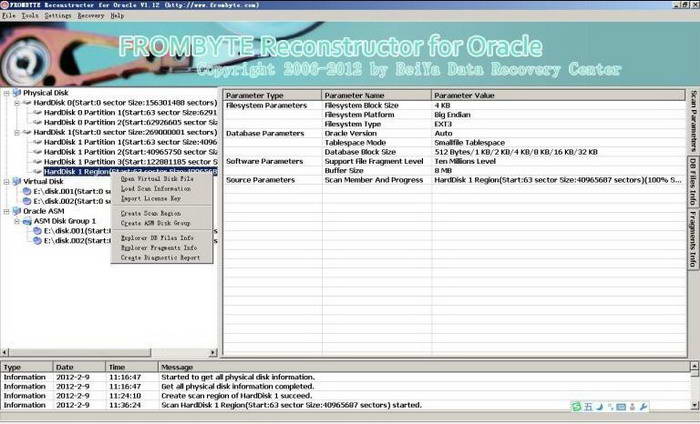Click the HardDisk 1 Partition 2 icon
The width and height of the screenshot is (700, 424).
pyautogui.click(x=38, y=152)
